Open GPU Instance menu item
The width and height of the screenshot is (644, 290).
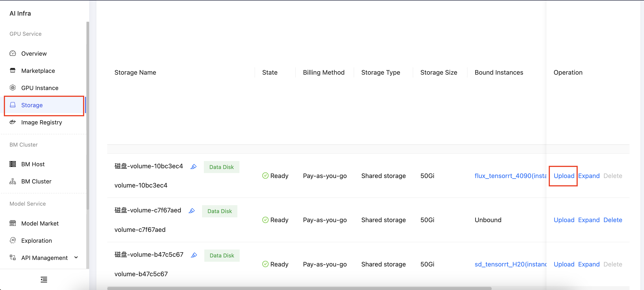coord(40,88)
